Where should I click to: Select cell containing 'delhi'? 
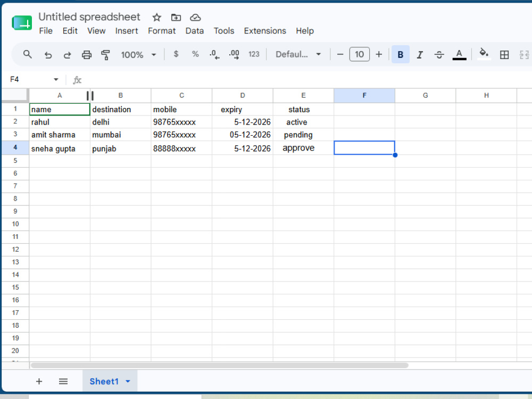click(x=120, y=122)
